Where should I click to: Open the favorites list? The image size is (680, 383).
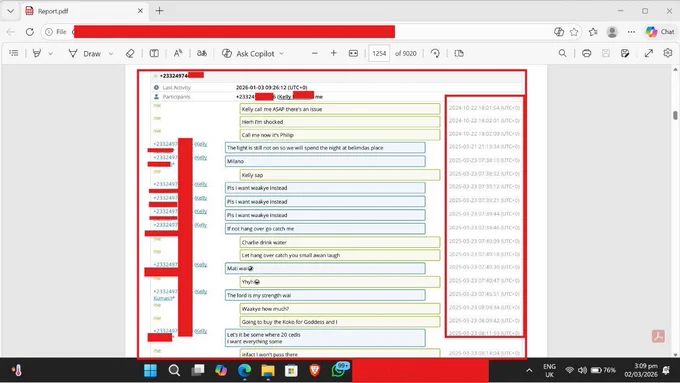[593, 32]
